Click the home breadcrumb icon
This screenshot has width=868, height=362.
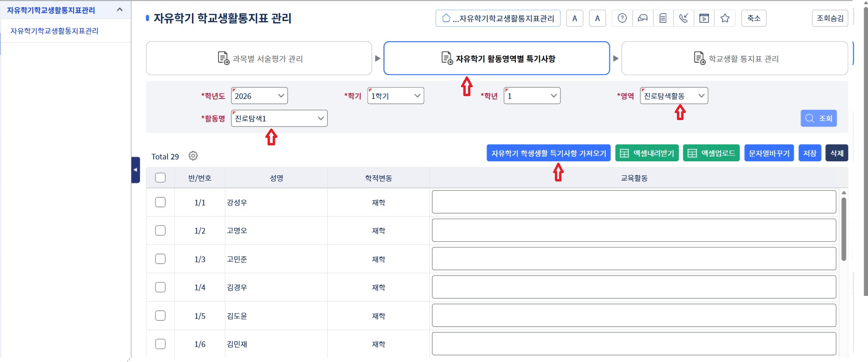click(x=446, y=18)
